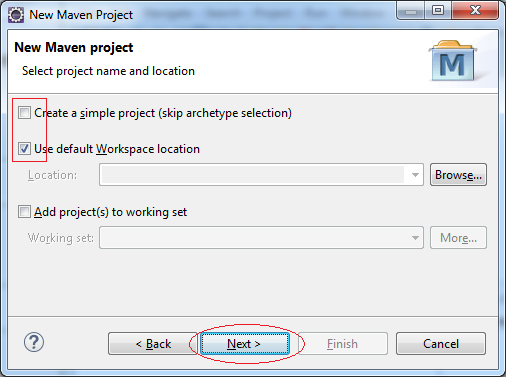The width and height of the screenshot is (506, 377).
Task: Check Add project(s) to working set
Action: coord(24,212)
